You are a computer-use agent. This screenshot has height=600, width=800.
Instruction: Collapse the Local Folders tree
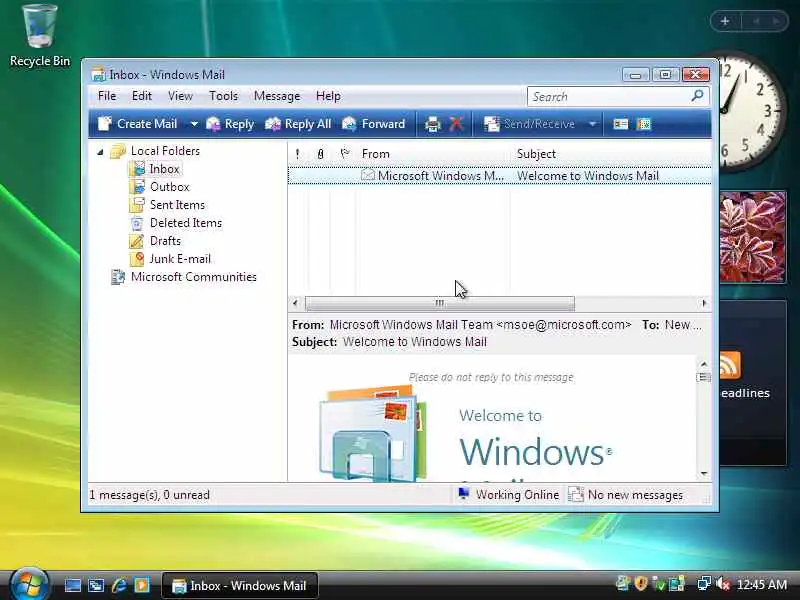101,152
